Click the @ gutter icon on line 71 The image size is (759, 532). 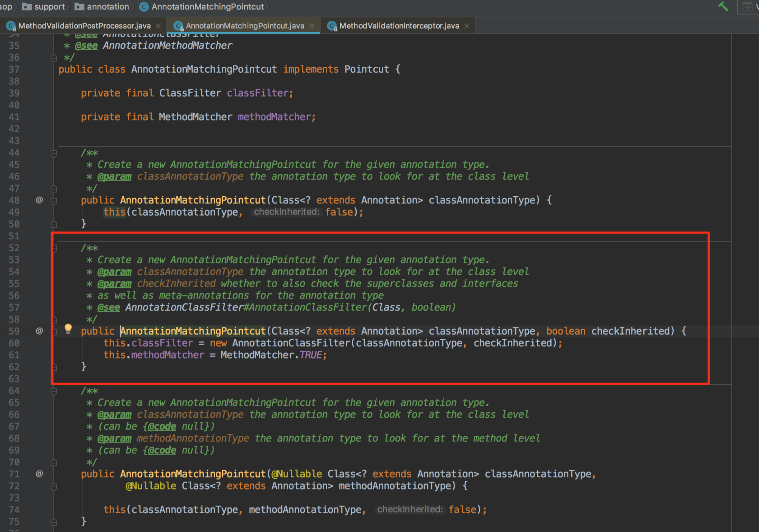[39, 474]
